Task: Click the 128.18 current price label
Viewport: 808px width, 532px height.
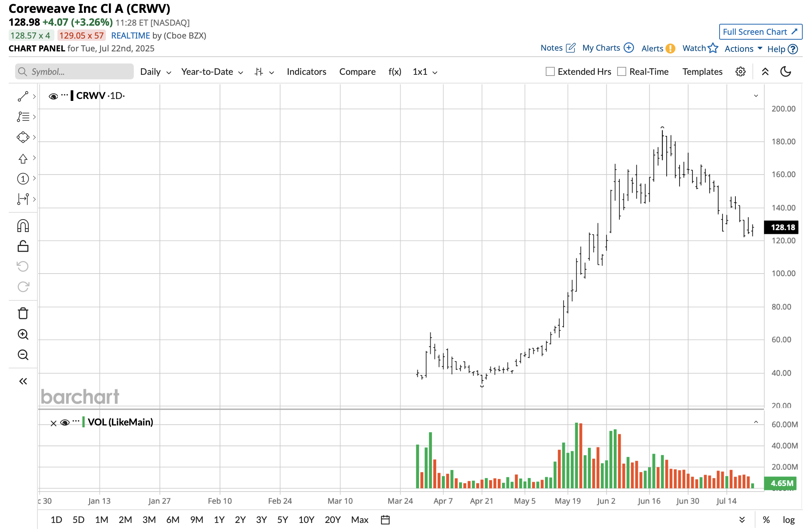Action: click(781, 227)
